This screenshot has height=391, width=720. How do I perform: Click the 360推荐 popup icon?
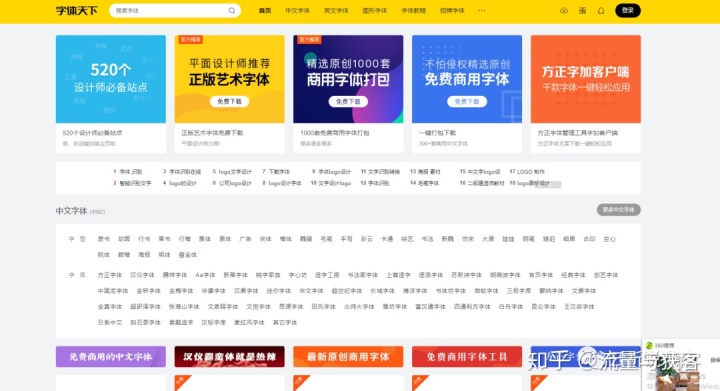tap(649, 346)
